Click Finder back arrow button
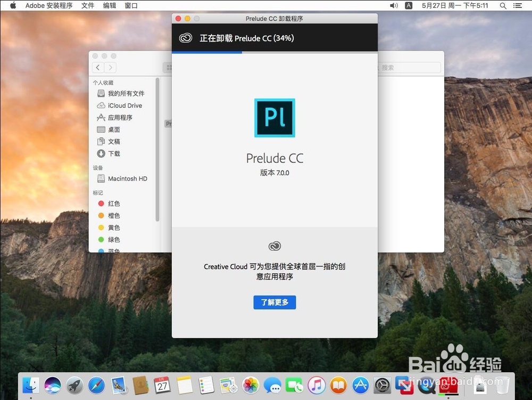532x400 pixels. tap(98, 68)
